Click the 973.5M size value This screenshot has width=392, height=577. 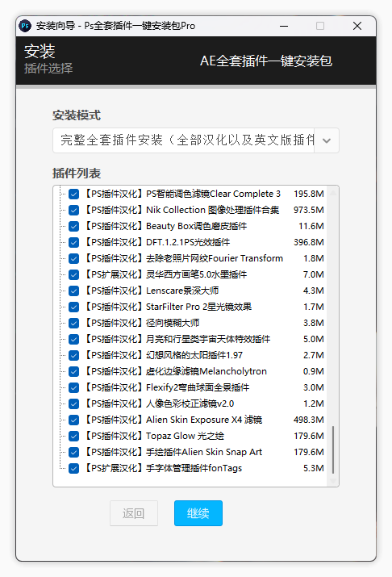click(x=309, y=210)
